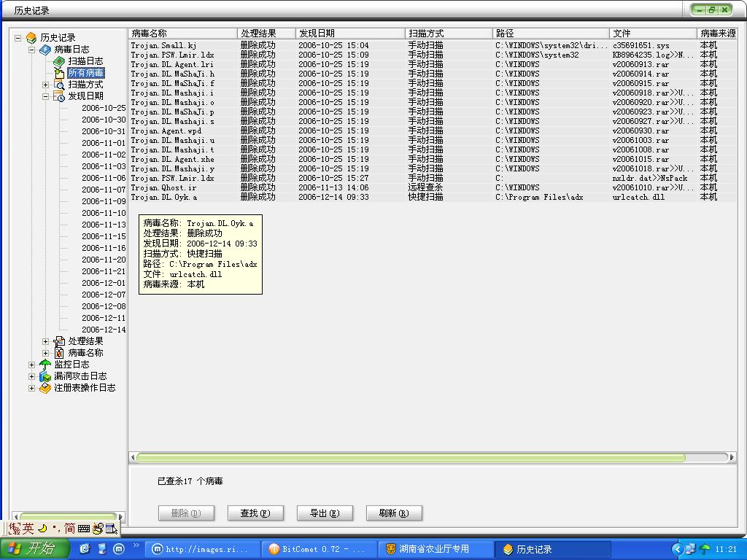Click the 历史记录 root tree icon
This screenshot has height=560, width=747.
(31, 37)
